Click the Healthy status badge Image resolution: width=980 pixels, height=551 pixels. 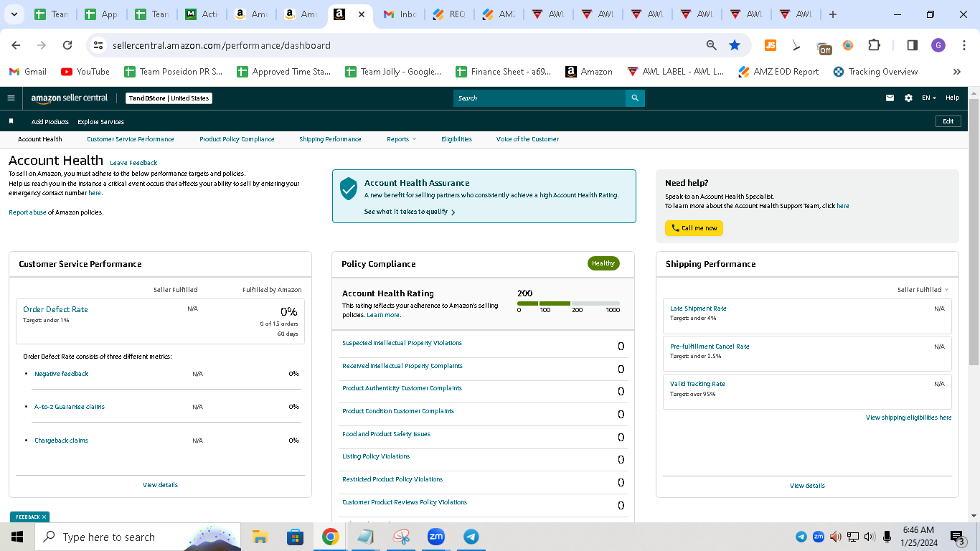603,263
